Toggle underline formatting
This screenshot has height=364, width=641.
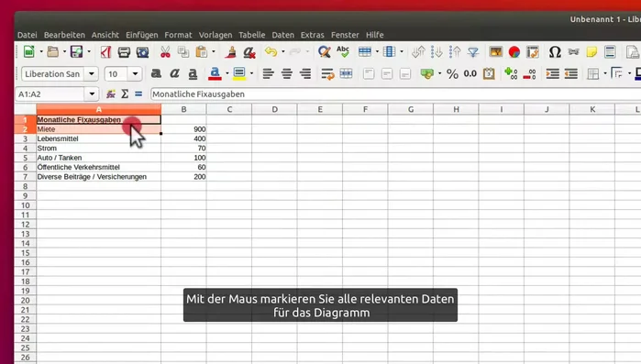click(193, 74)
